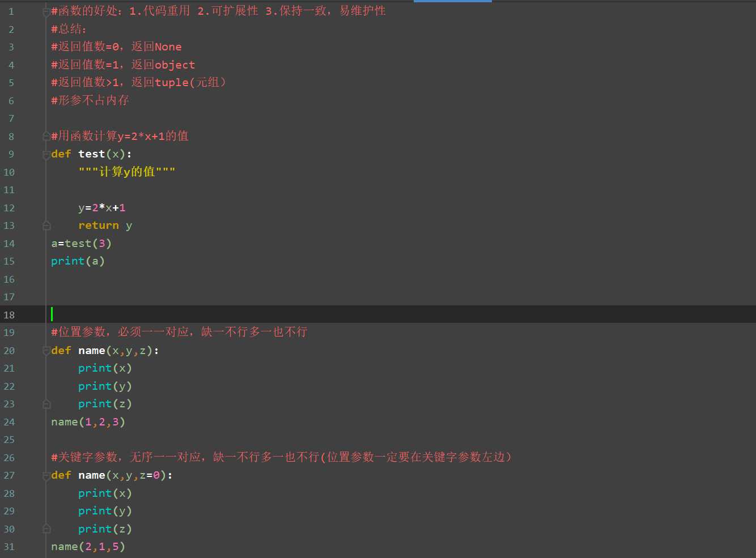This screenshot has width=756, height=558.
Task: Click the comment '#返回值数=0, 返回None'
Action: (116, 47)
